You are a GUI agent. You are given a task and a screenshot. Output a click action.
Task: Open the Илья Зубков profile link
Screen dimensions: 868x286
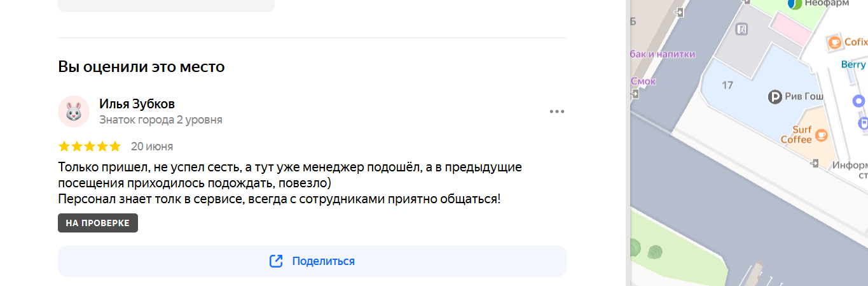pos(137,104)
